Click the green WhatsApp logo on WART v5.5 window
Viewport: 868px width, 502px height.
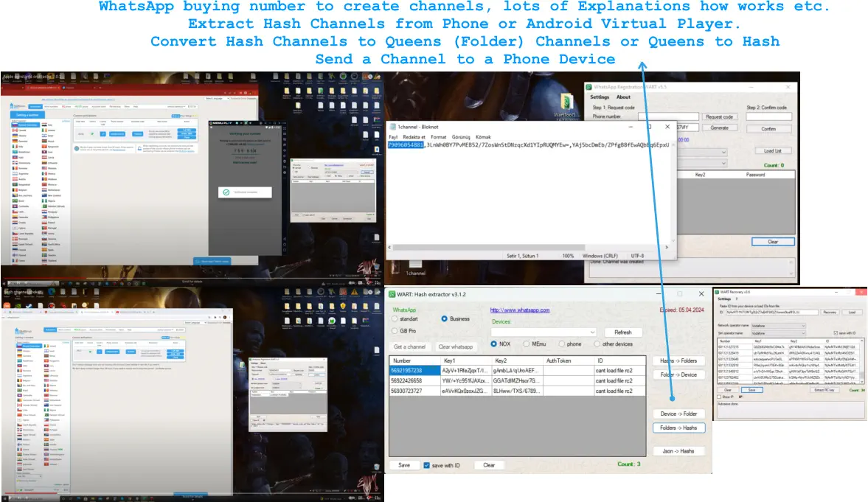tap(588, 87)
